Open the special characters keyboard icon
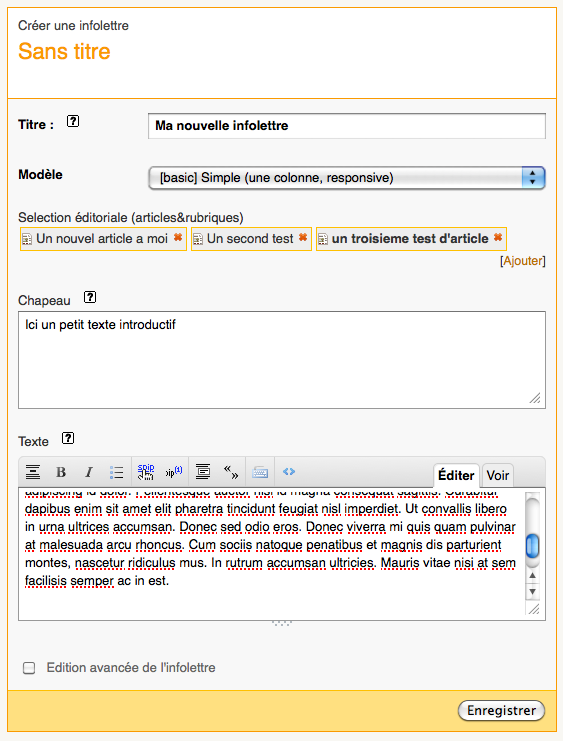 coord(260,472)
